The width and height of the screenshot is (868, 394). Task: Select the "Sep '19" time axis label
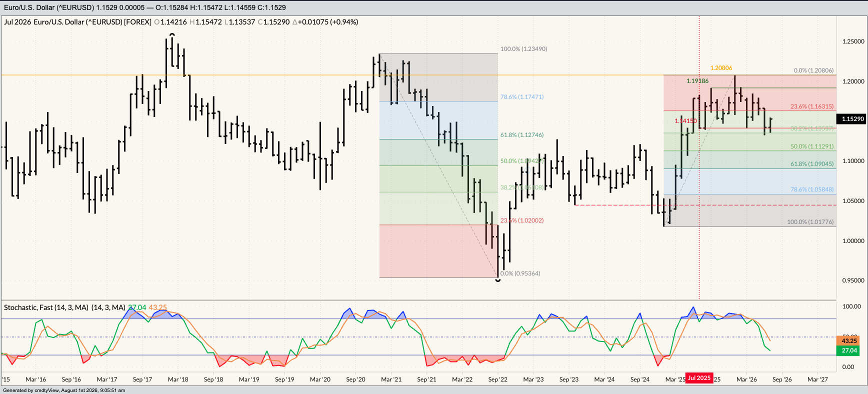pos(284,379)
